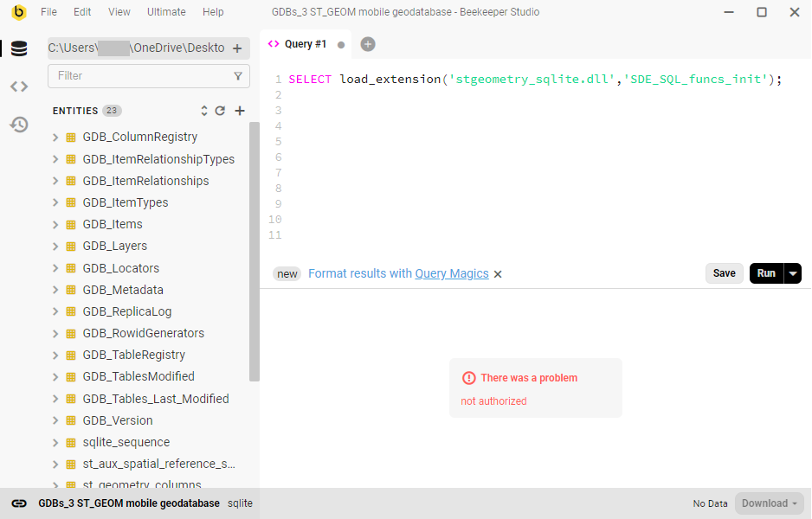812x519 pixels.
Task: Dismiss the Query Magics banner
Action: pyautogui.click(x=498, y=273)
